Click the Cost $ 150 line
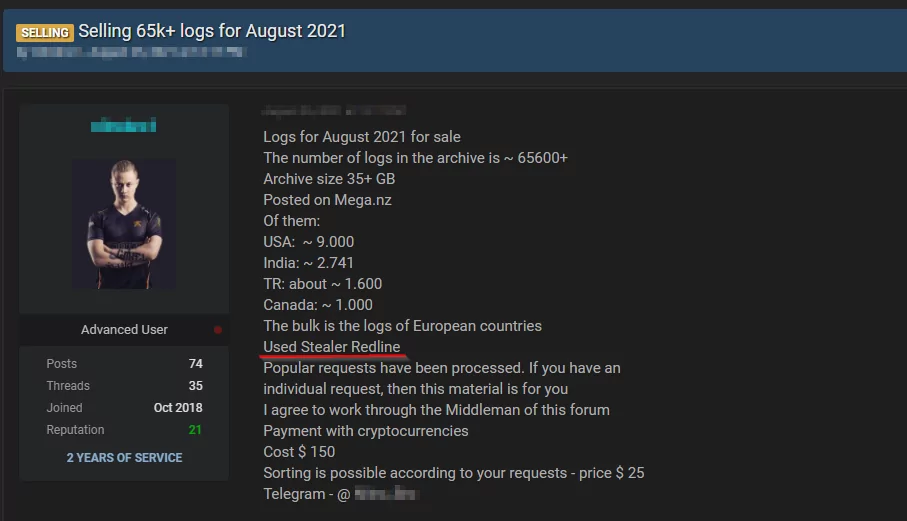This screenshot has width=907, height=521. 299,452
